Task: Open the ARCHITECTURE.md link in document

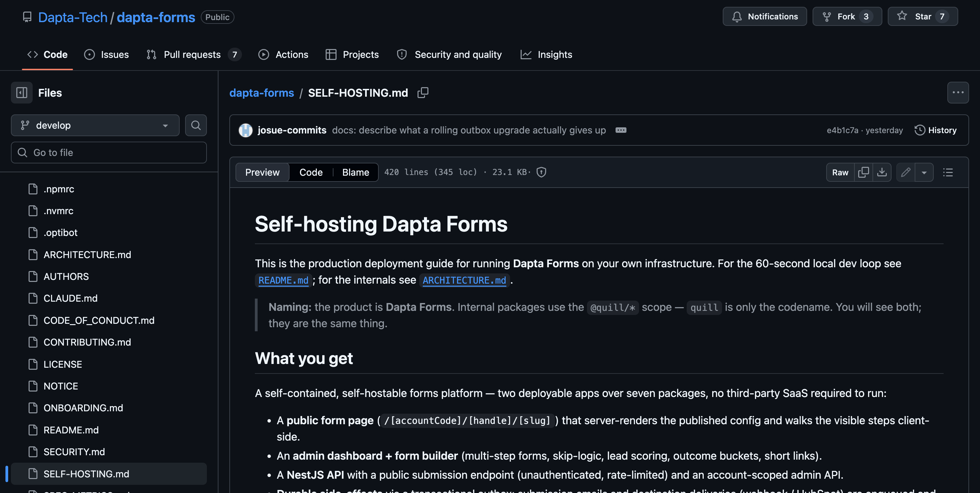Action: coord(464,280)
